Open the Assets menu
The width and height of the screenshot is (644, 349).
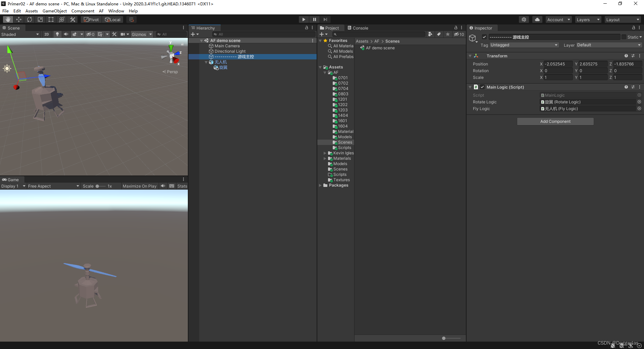[32, 11]
